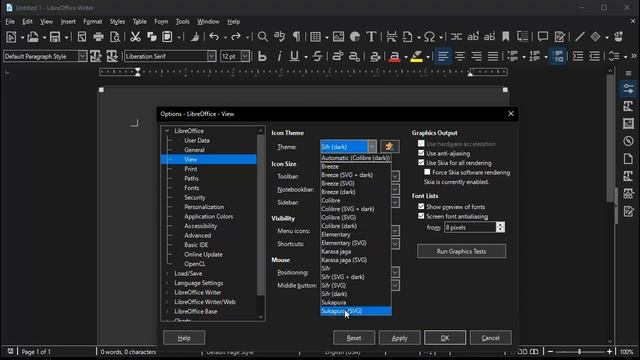Toggle Use Skia for all rendering checkbox
The width and height of the screenshot is (640, 360).
421,162
